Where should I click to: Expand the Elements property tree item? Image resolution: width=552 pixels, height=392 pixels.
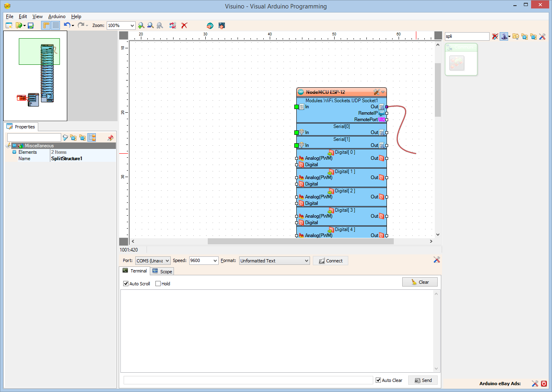(x=14, y=152)
